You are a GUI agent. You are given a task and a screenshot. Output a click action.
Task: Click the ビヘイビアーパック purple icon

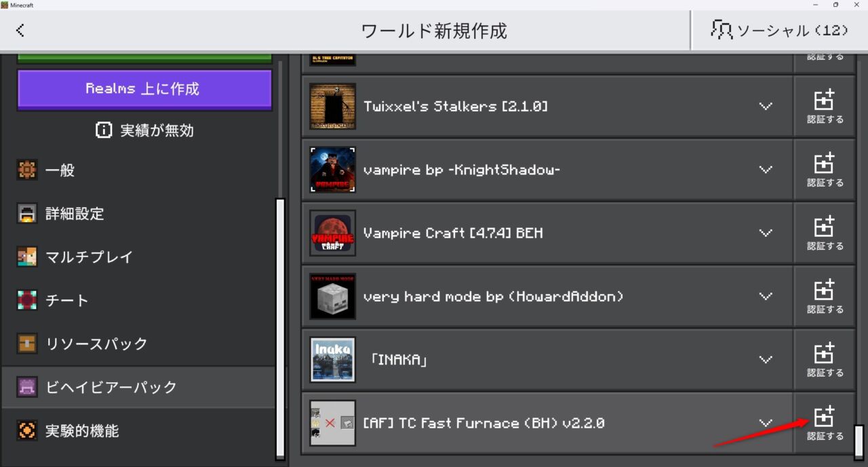click(27, 388)
